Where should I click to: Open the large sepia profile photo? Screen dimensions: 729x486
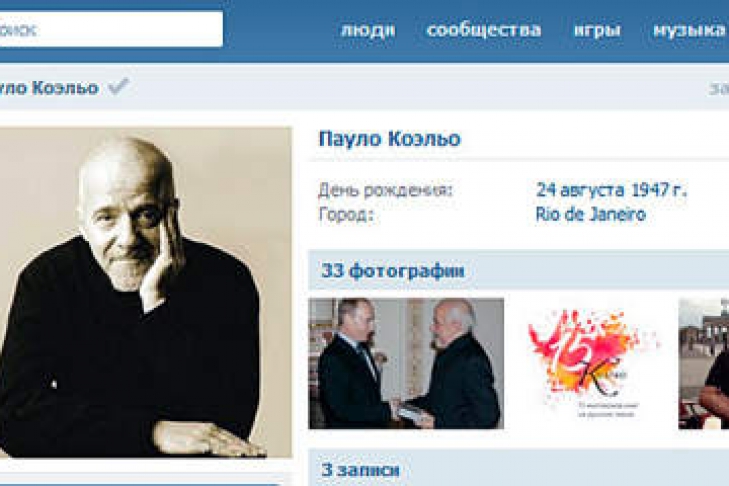tap(146, 293)
